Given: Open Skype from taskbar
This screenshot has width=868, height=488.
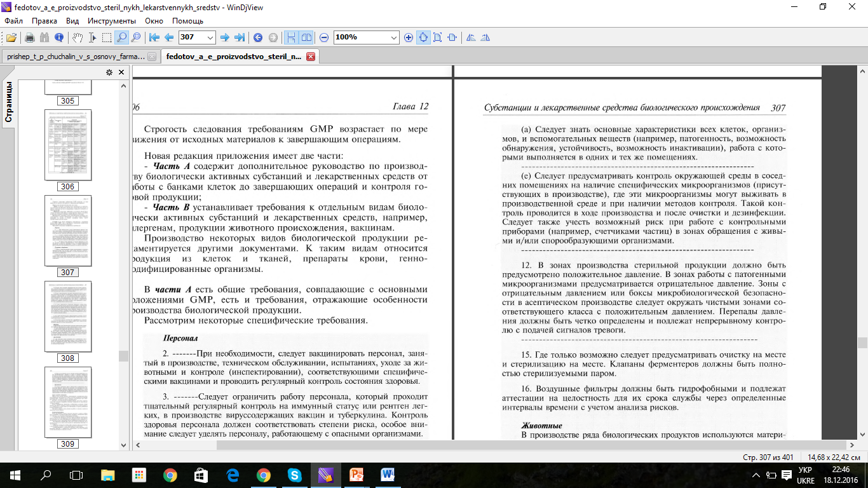Looking at the screenshot, I should pos(294,475).
